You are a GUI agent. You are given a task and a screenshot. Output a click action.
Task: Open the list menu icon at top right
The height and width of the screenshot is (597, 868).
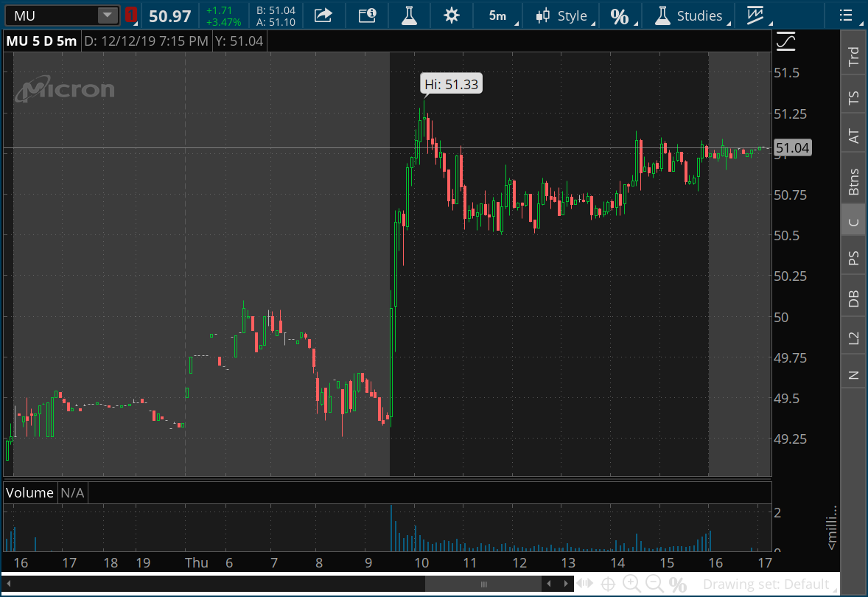tap(846, 15)
